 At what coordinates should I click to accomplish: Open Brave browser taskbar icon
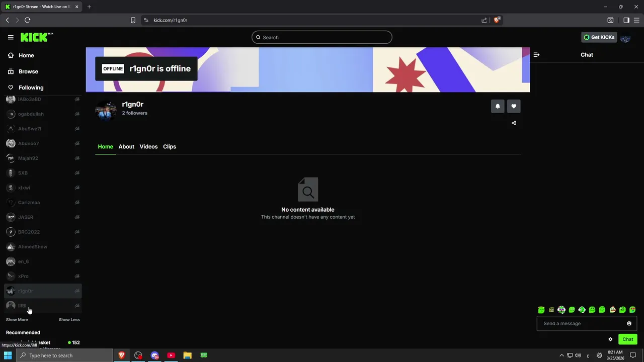click(122, 355)
